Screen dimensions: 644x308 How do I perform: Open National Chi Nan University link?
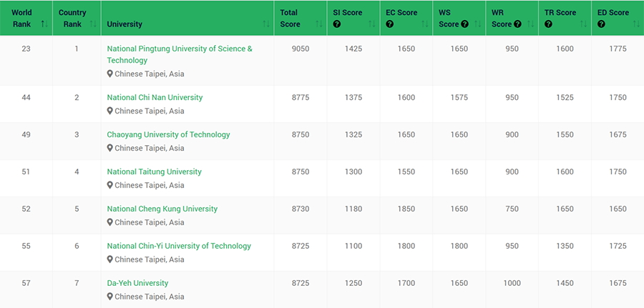[x=155, y=98]
